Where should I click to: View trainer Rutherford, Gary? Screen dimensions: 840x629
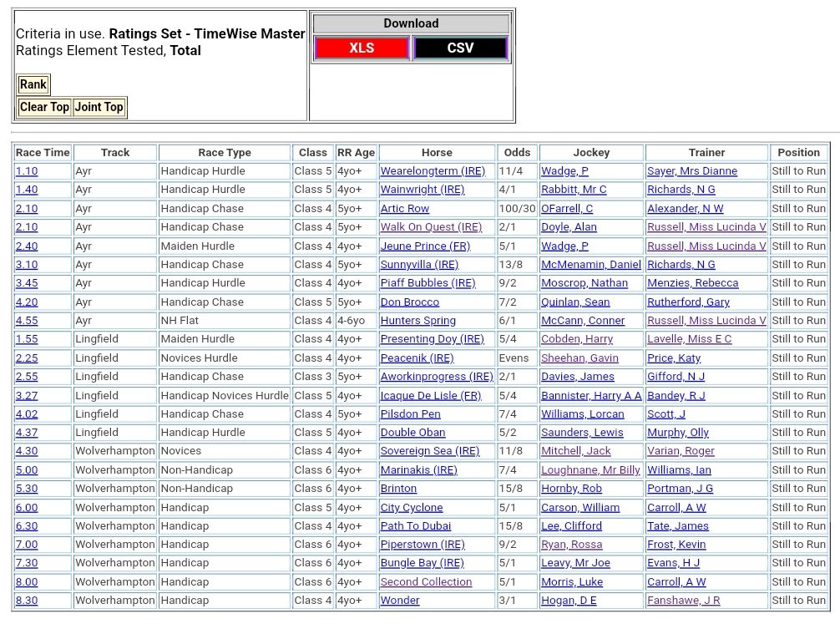coord(688,302)
